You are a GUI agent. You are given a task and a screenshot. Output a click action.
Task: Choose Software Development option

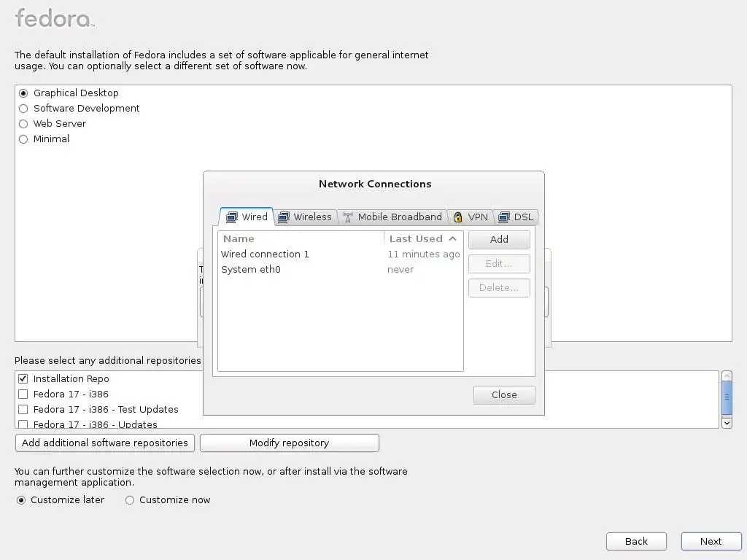23,109
